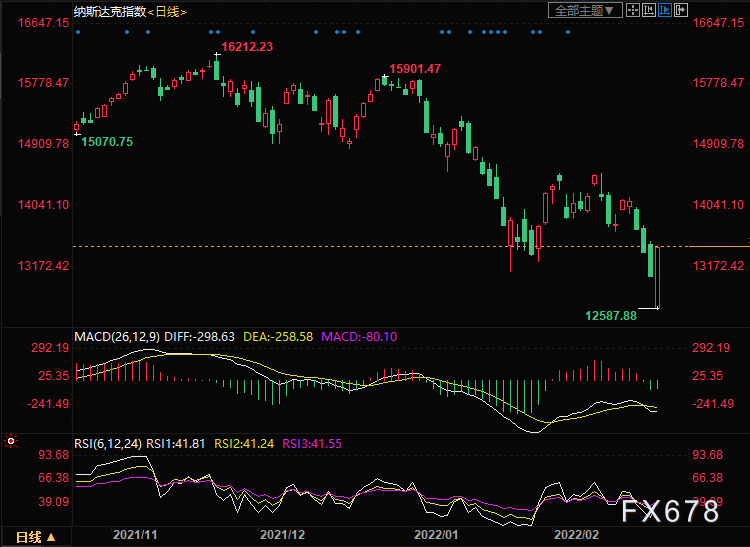750x547 pixels.
Task: Click the 2021/12 date on the time axis
Action: coord(282,535)
